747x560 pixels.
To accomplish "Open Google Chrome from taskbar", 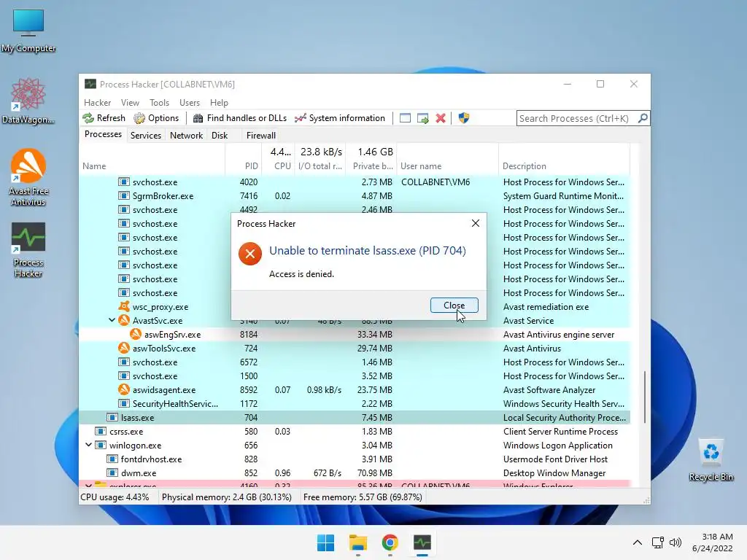I will point(390,542).
